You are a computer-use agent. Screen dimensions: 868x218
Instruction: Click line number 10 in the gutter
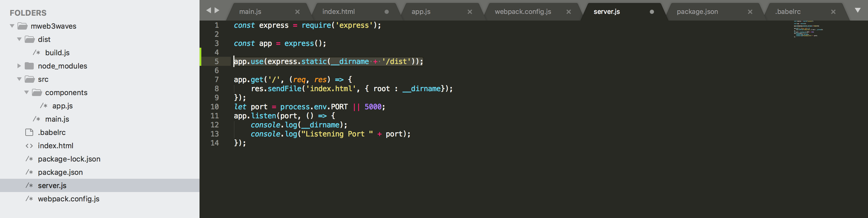[215, 107]
